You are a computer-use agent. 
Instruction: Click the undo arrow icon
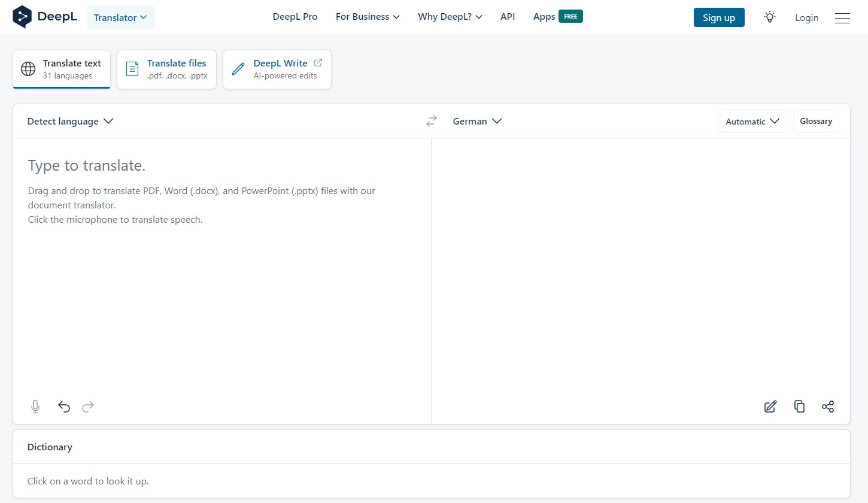point(64,407)
